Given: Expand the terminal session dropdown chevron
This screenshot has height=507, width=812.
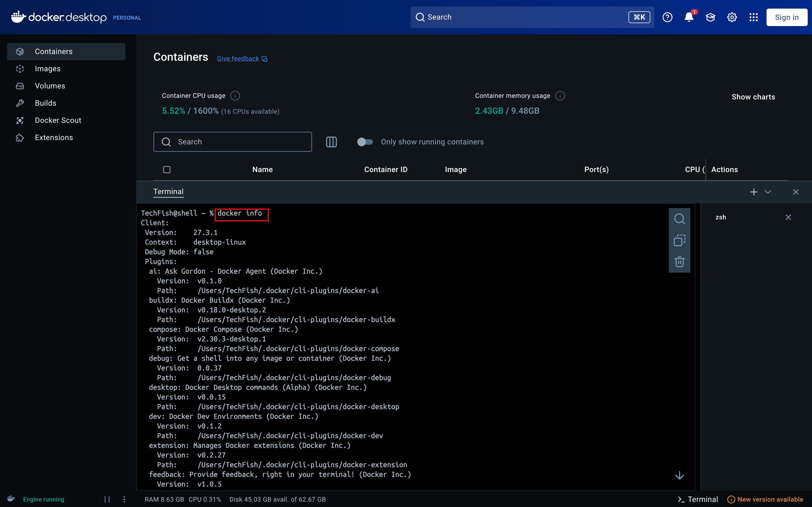Looking at the screenshot, I should pos(768,192).
